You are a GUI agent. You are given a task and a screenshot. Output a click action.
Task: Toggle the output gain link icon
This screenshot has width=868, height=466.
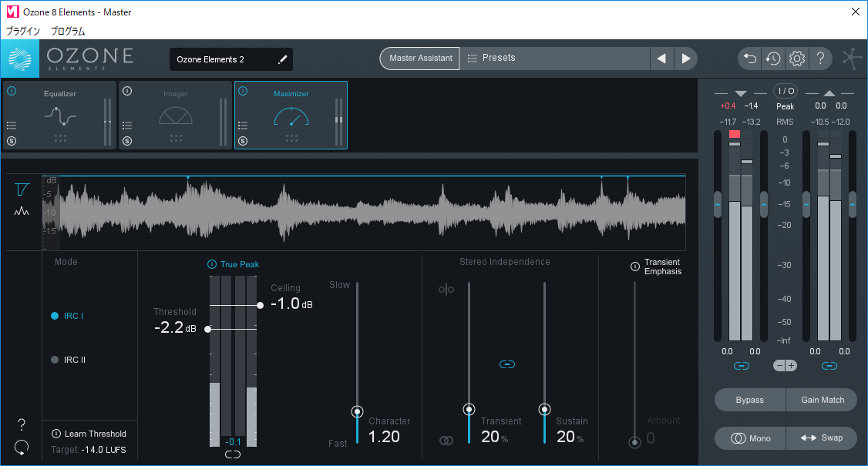click(x=829, y=366)
